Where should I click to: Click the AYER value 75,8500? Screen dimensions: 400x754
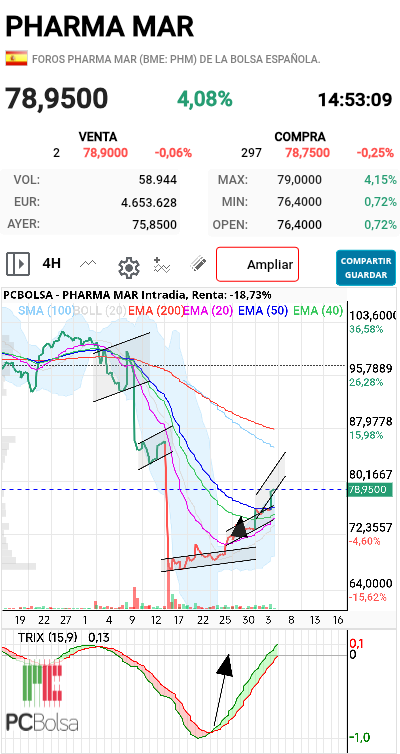155,225
